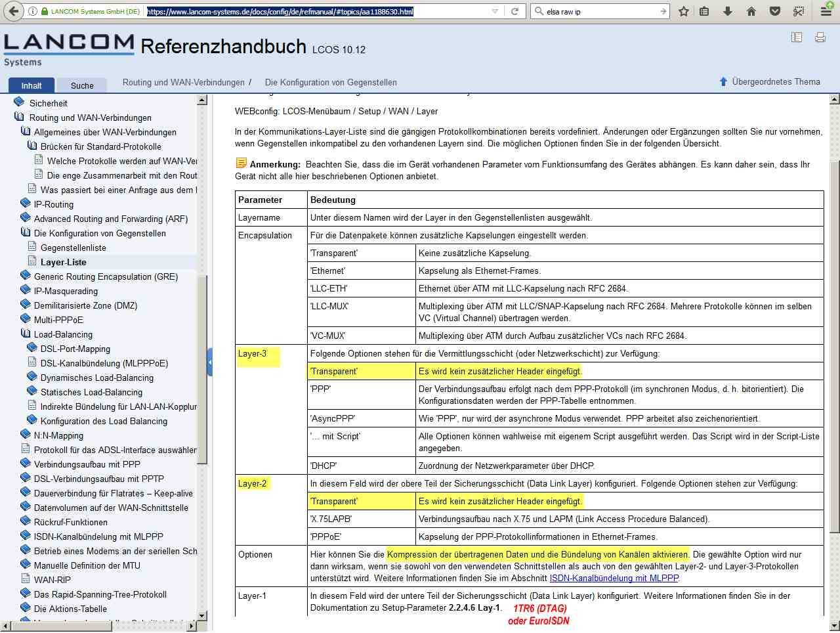This screenshot has width=840, height=633.
Task: Click the Pocket save icon
Action: 775,11
